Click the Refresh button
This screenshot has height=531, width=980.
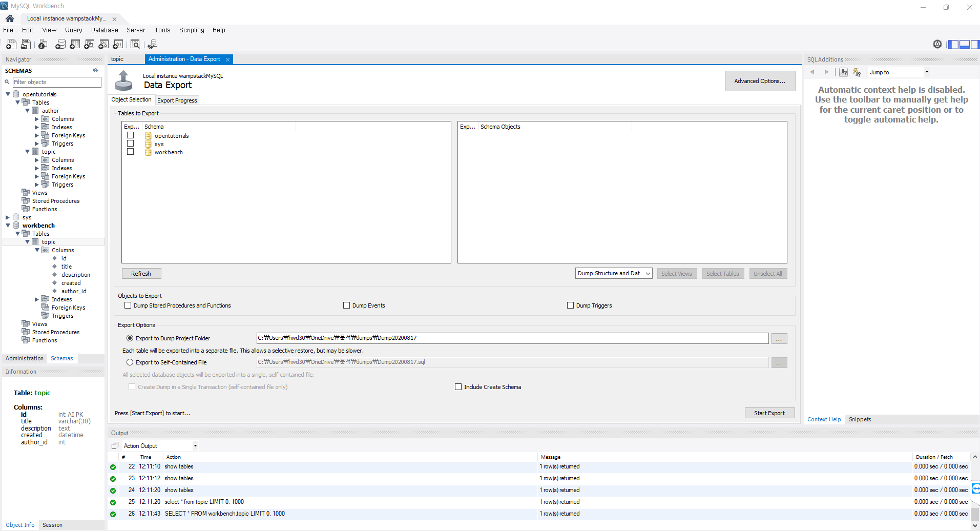pyautogui.click(x=141, y=274)
